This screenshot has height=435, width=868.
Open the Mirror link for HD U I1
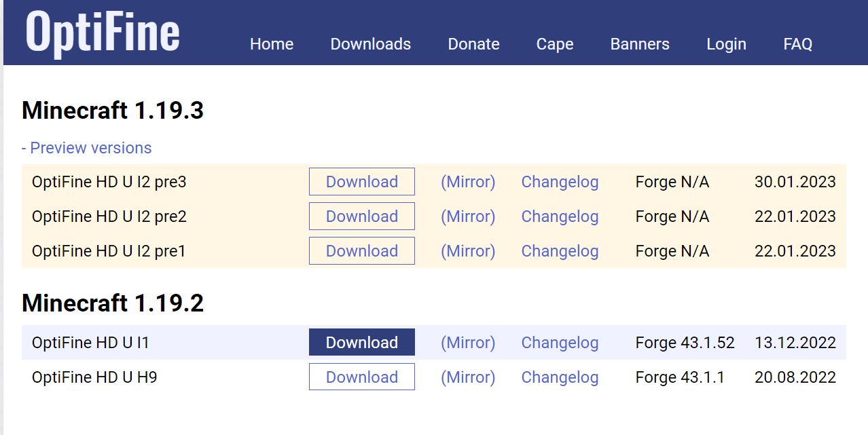pos(467,342)
